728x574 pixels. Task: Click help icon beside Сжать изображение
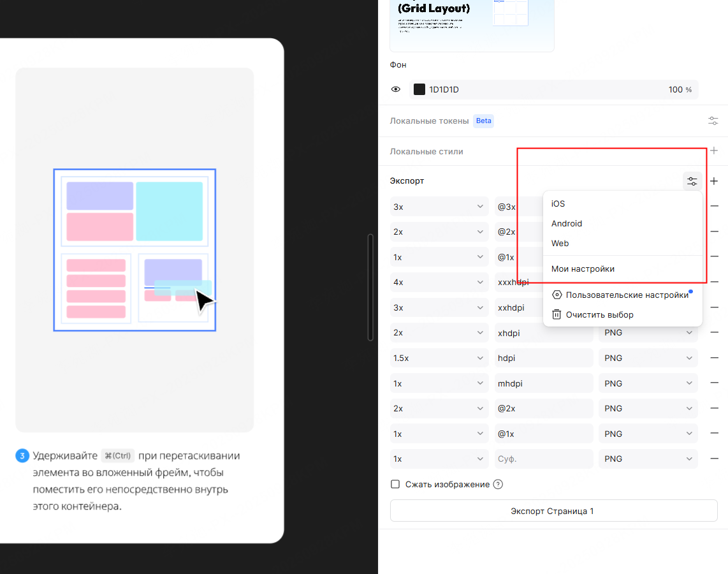[499, 484]
